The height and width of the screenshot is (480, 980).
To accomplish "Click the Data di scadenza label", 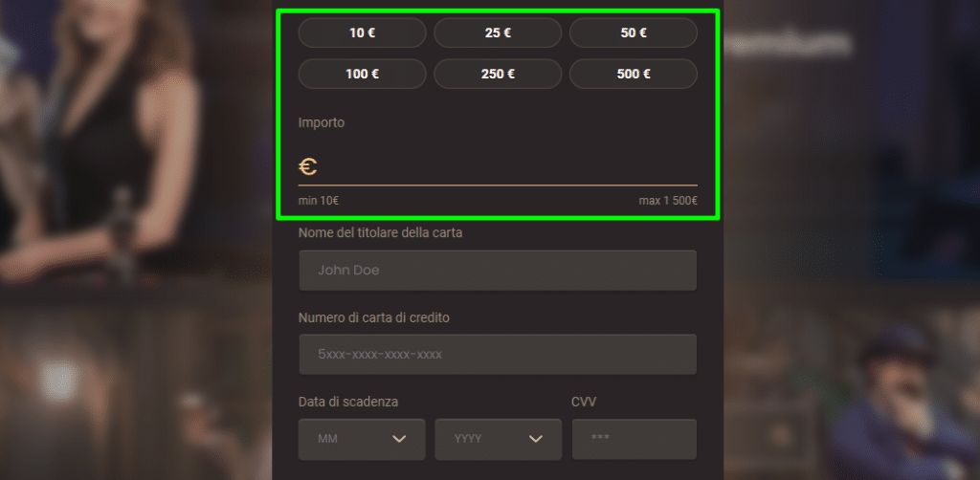I will pyautogui.click(x=348, y=402).
